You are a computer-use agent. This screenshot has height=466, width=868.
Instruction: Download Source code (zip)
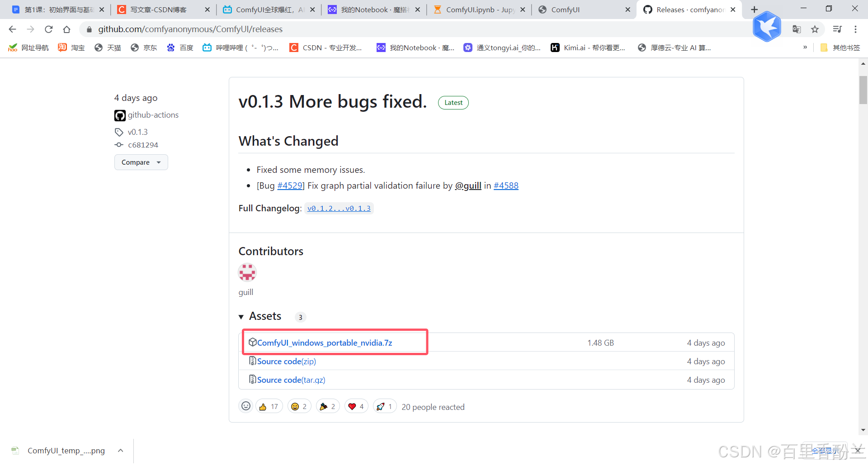(x=287, y=361)
